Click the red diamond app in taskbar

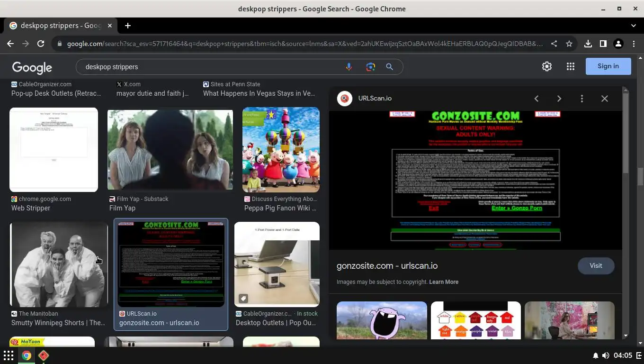[44, 355]
